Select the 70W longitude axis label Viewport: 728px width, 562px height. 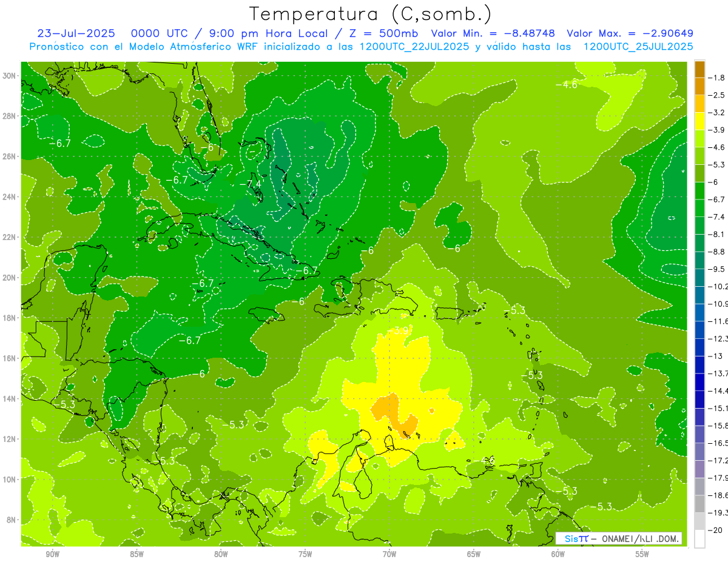(389, 554)
